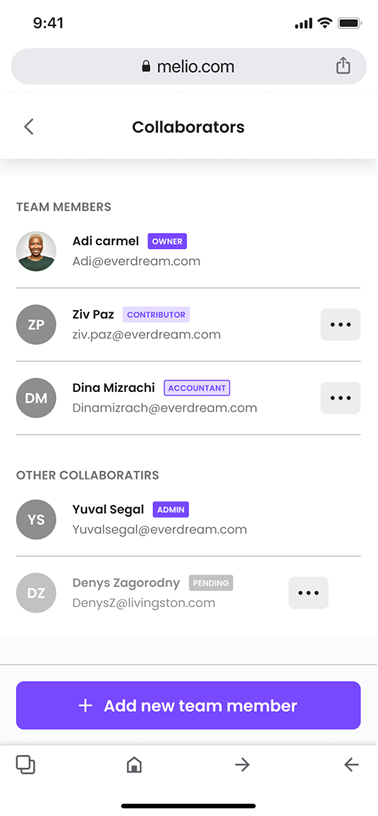Tap the DZ avatar circle
The height and width of the screenshot is (816, 378).
click(36, 593)
